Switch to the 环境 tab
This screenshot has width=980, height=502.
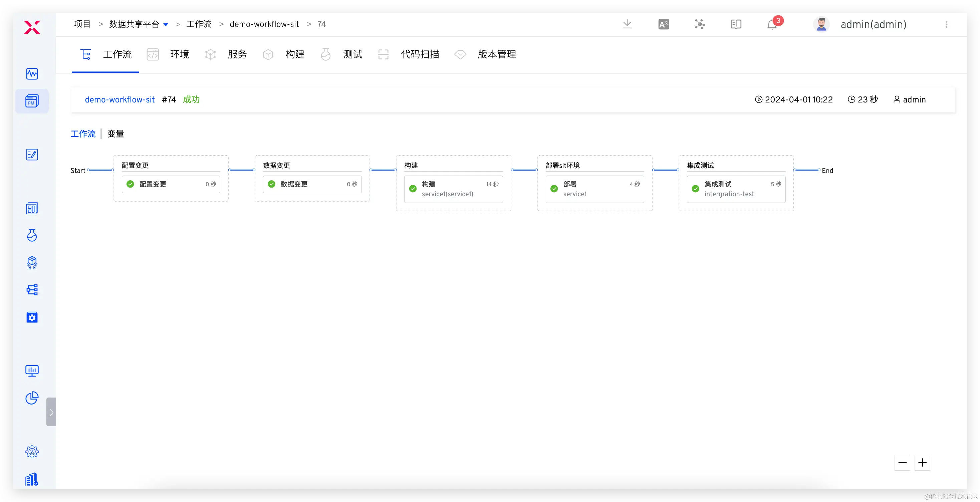click(179, 54)
